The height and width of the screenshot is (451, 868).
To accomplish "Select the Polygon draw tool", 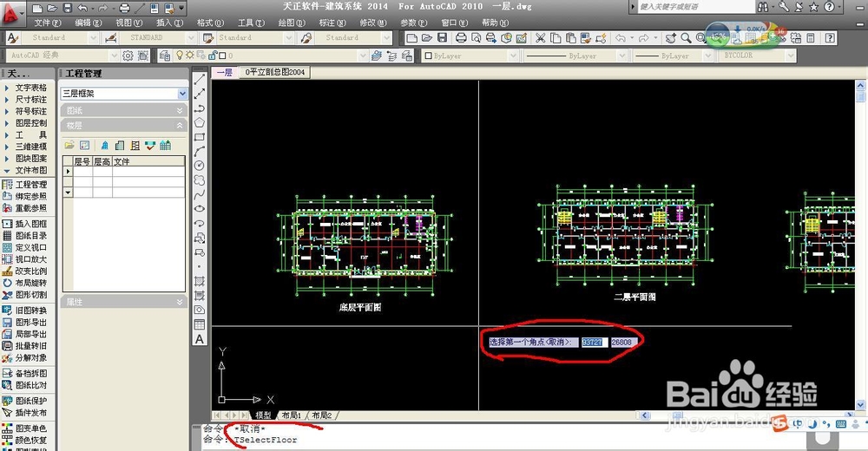I will click(x=200, y=122).
